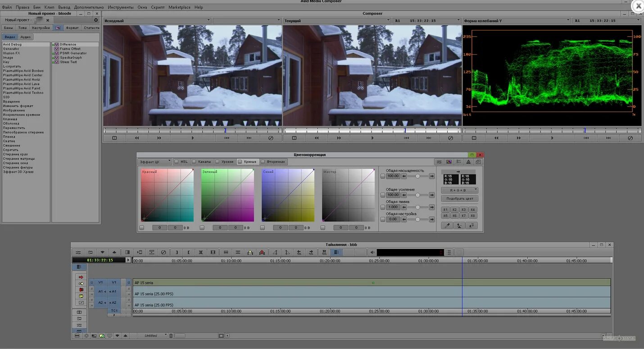Viewport: 644px width, 349px height.
Task: Toggle checkbox under the Красный curve
Action: [142, 228]
